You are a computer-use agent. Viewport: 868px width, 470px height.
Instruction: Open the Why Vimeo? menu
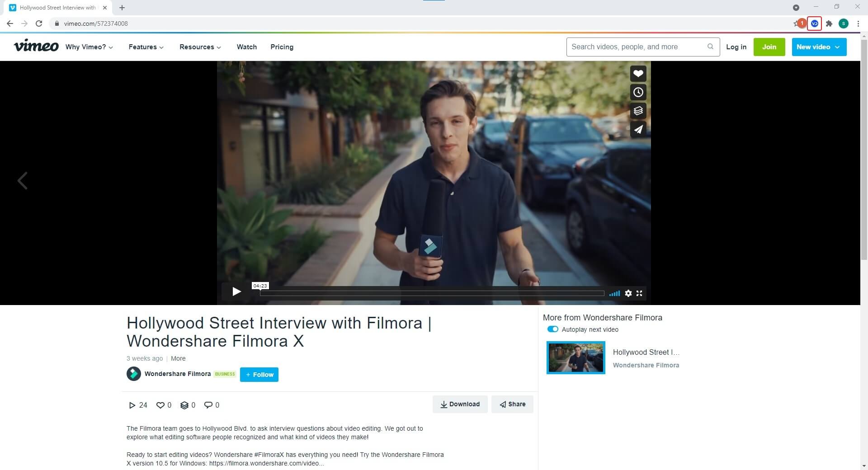click(x=89, y=47)
